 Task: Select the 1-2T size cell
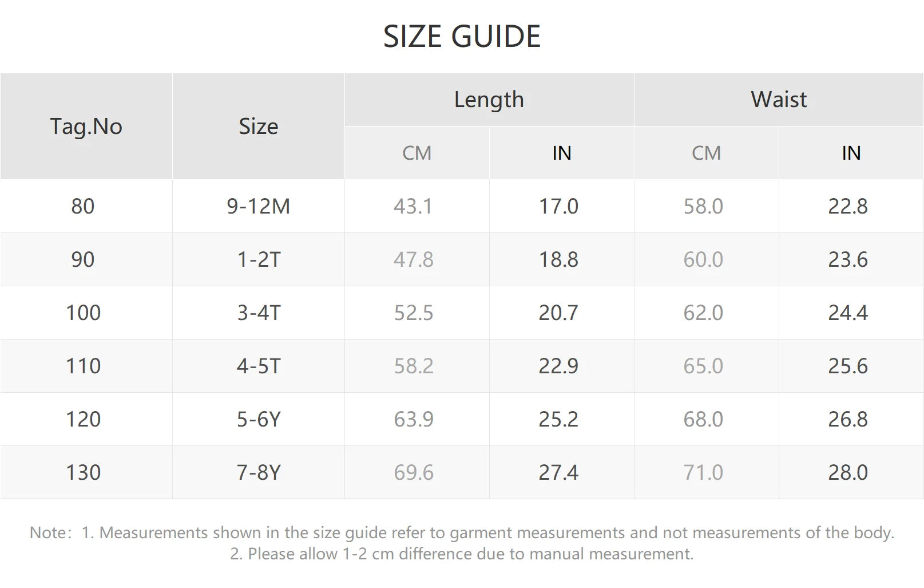[259, 259]
